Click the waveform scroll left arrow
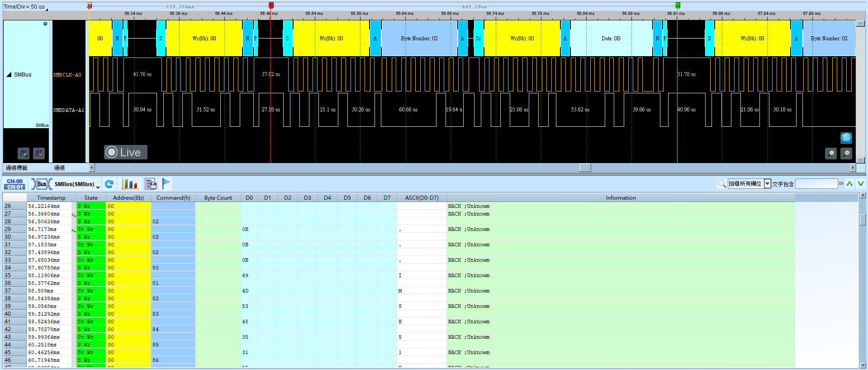 pyautogui.click(x=92, y=168)
